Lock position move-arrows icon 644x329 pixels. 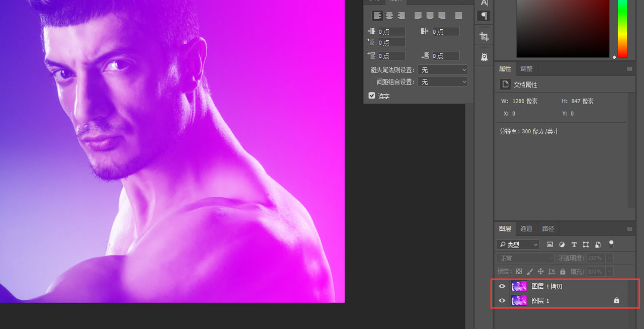pyautogui.click(x=541, y=271)
